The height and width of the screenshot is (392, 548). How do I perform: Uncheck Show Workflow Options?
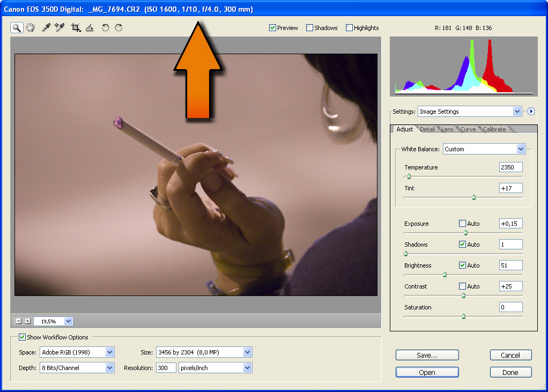pyautogui.click(x=23, y=337)
